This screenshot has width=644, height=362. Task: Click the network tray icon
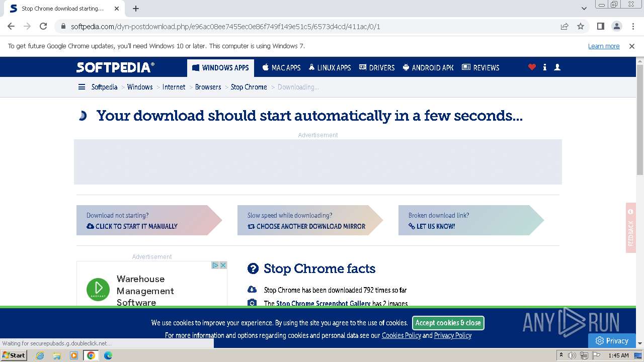[584, 355]
